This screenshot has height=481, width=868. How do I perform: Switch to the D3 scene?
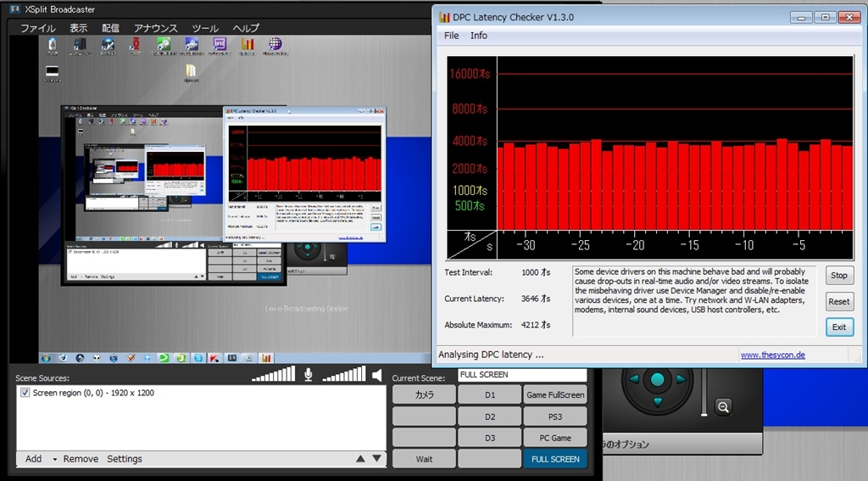[489, 438]
